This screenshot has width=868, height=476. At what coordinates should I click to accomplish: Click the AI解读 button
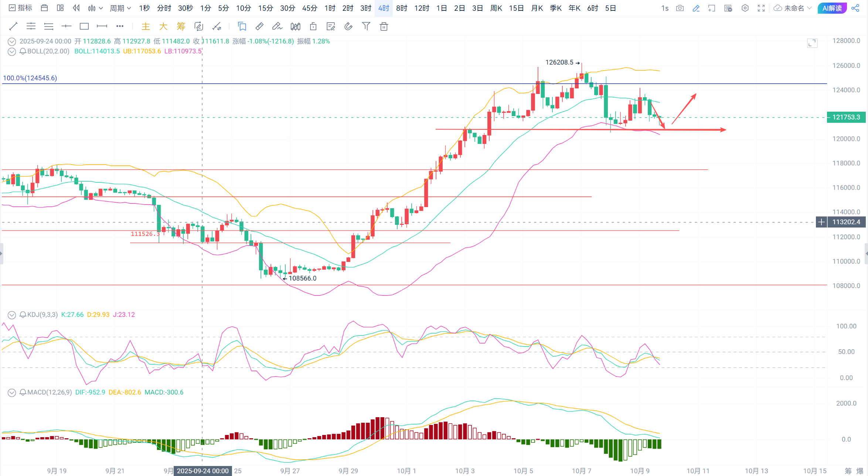832,8
